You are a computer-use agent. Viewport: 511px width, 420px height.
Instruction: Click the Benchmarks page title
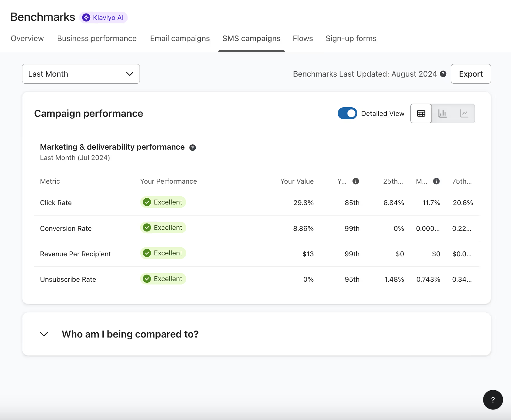coord(43,17)
